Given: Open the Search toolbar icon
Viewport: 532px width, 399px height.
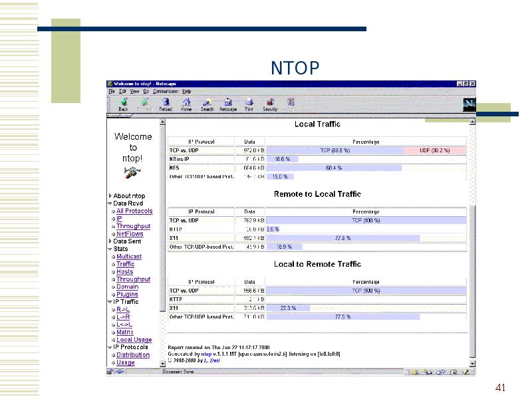Looking at the screenshot, I should click(x=207, y=104).
